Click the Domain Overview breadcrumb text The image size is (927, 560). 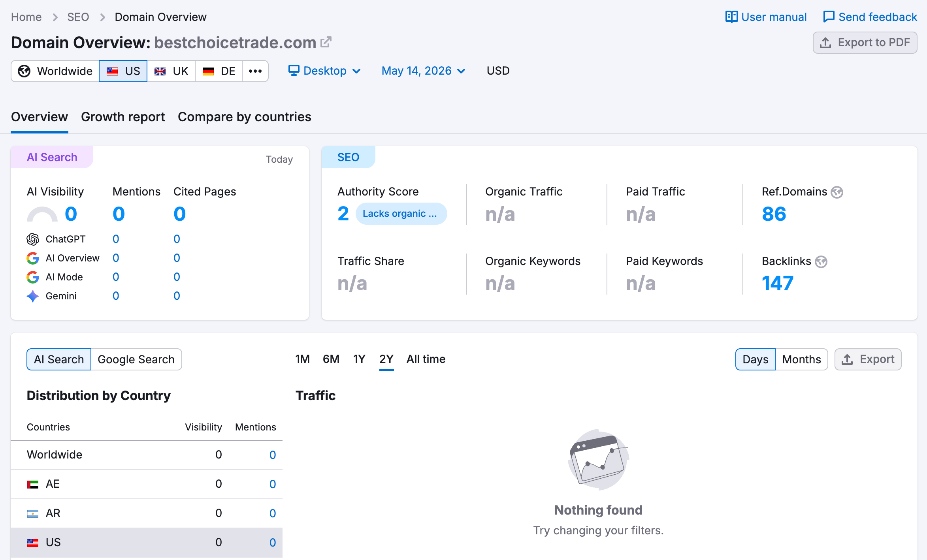(x=160, y=17)
